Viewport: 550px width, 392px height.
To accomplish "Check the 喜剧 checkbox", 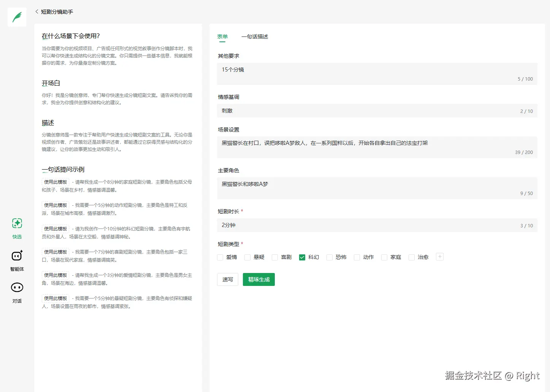I will (275, 257).
